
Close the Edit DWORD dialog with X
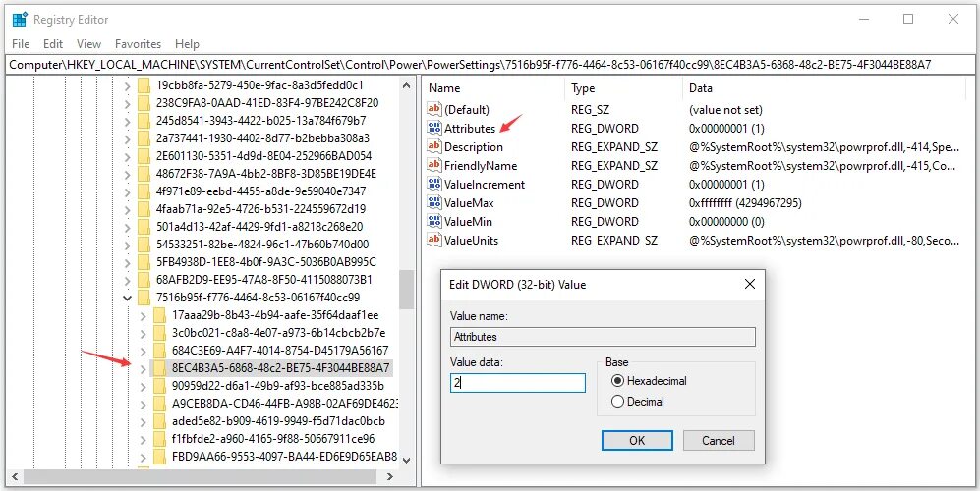[750, 284]
